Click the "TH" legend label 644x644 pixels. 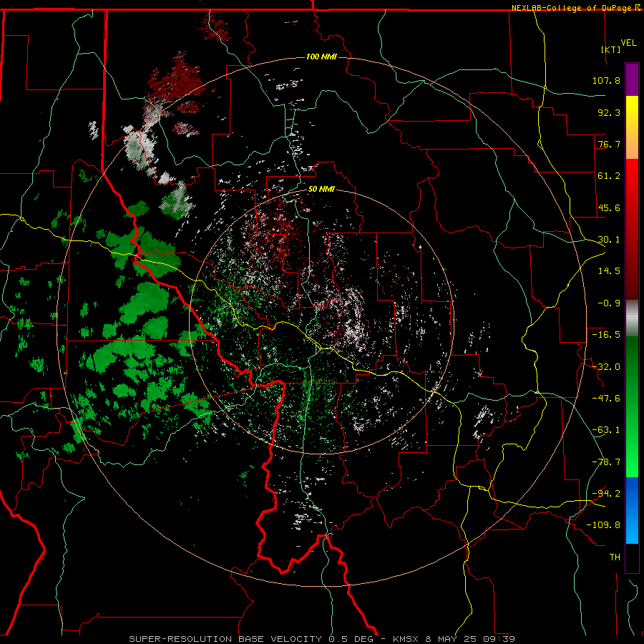coord(615,557)
